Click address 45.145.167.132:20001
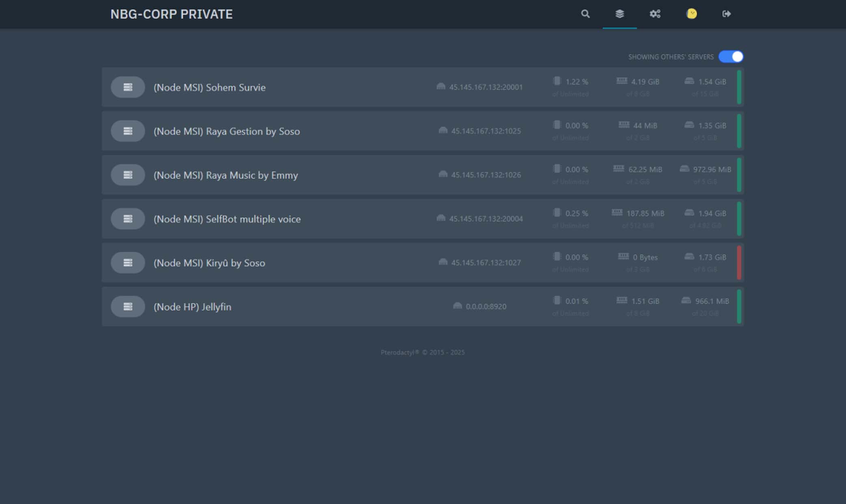The height and width of the screenshot is (504, 846). click(486, 87)
